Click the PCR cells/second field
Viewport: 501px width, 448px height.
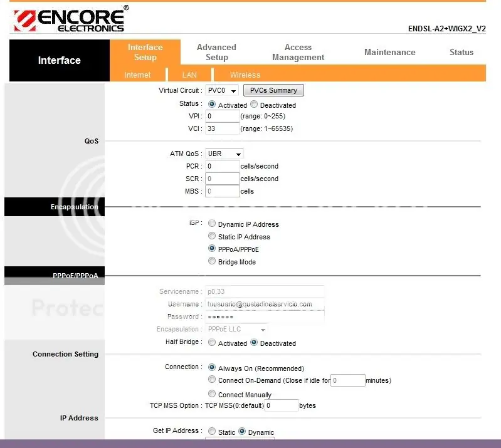pos(223,166)
